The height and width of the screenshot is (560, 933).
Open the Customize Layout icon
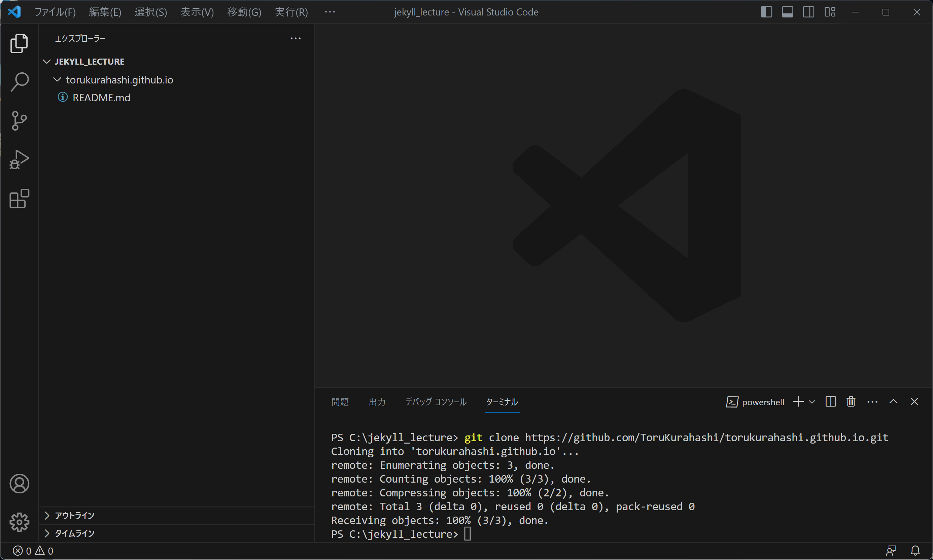point(830,12)
